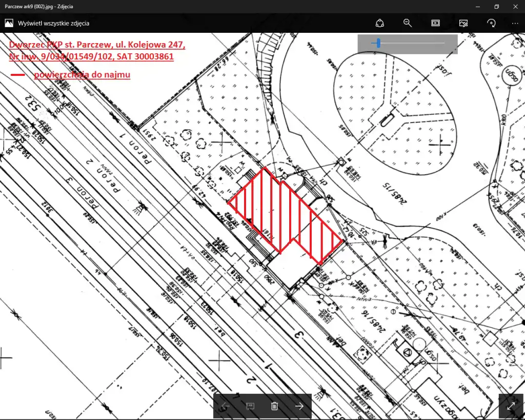Click the greyed-out icon left of the trash
Image resolution: width=525 pixels, height=420 pixels.
(x=250, y=406)
